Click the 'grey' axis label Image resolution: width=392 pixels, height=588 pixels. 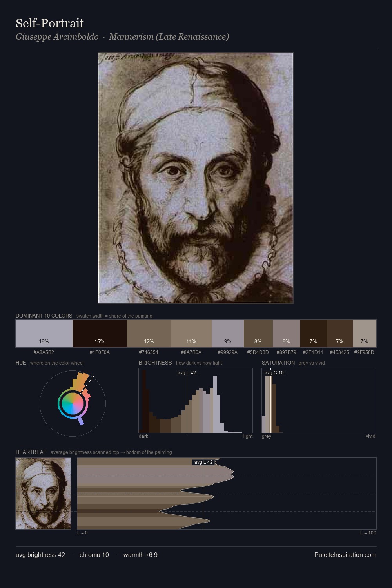267,436
